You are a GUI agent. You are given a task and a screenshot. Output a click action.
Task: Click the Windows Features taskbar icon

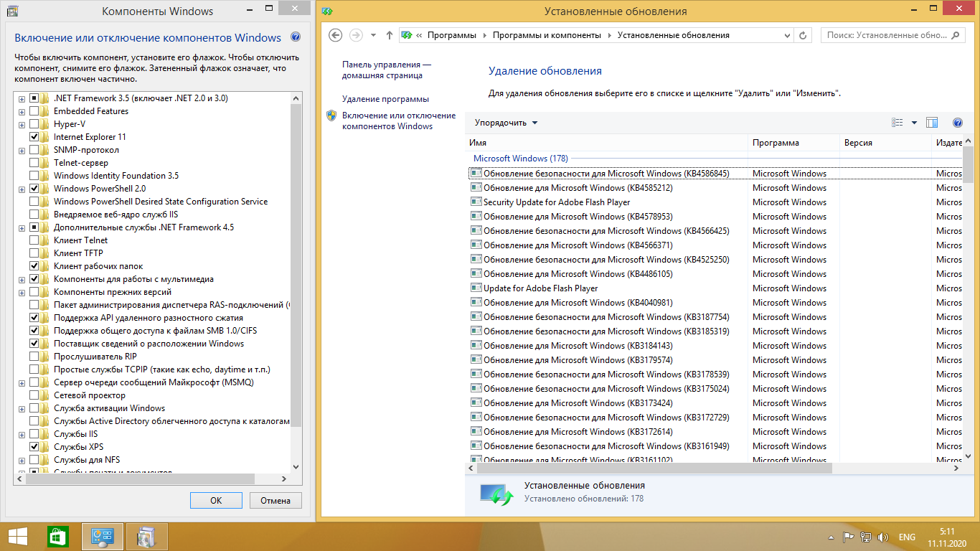146,536
